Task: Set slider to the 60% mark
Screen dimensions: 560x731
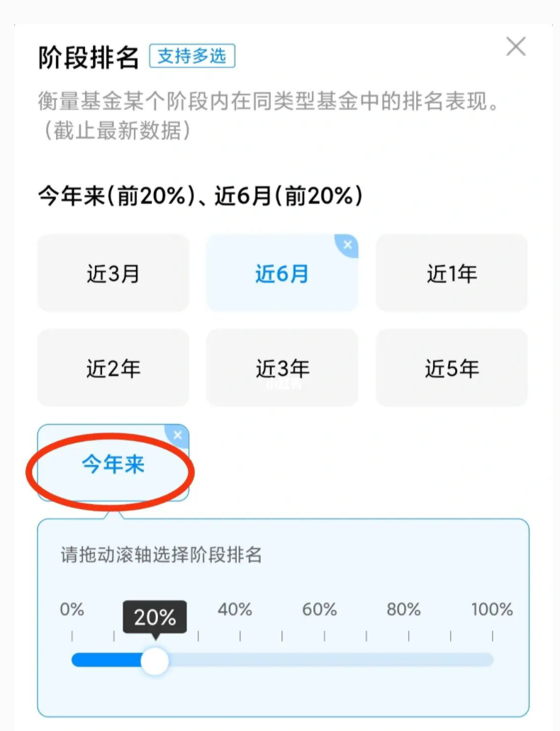Action: click(324, 660)
